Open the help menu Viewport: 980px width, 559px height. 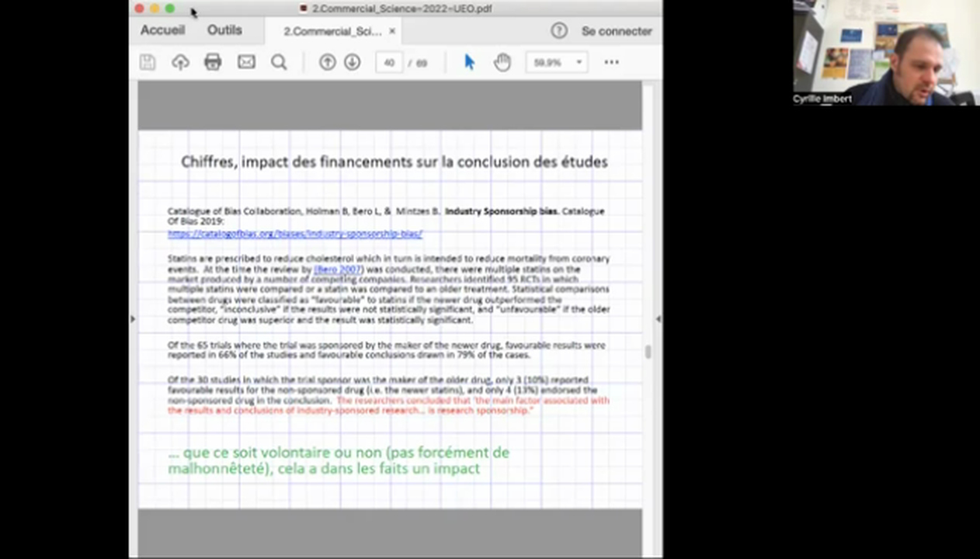(558, 30)
